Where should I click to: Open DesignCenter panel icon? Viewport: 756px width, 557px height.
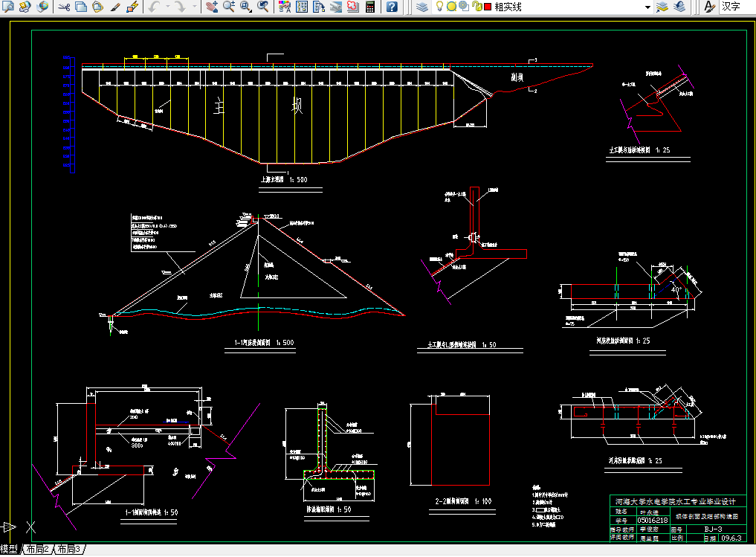(x=302, y=7)
